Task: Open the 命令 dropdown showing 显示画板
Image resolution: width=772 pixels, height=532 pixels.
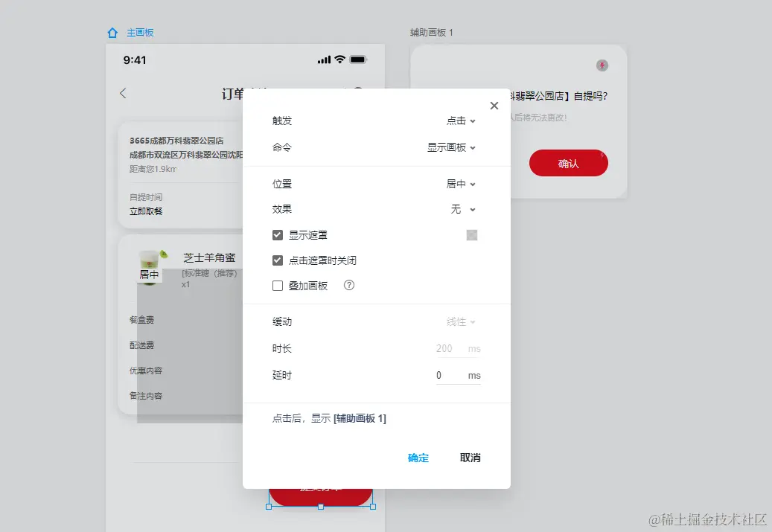Action: (x=451, y=147)
